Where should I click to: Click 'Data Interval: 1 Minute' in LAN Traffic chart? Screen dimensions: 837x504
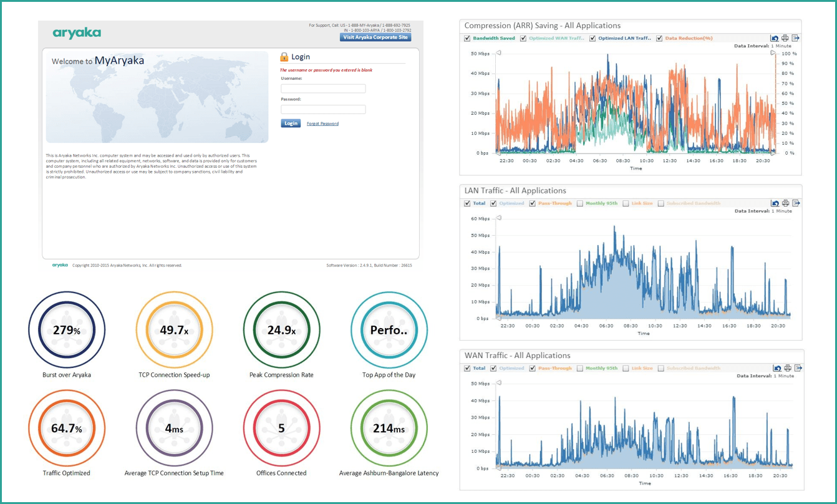[x=763, y=211]
